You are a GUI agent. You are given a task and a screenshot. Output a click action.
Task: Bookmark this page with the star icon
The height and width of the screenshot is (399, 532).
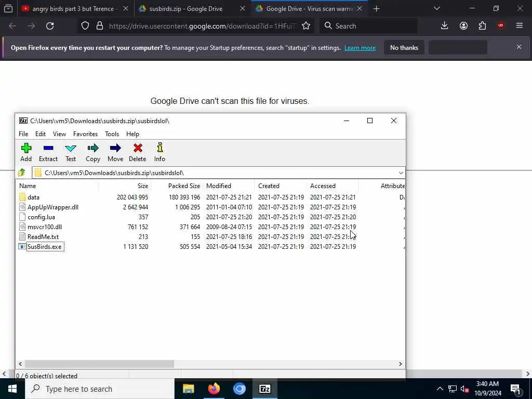[x=305, y=26]
